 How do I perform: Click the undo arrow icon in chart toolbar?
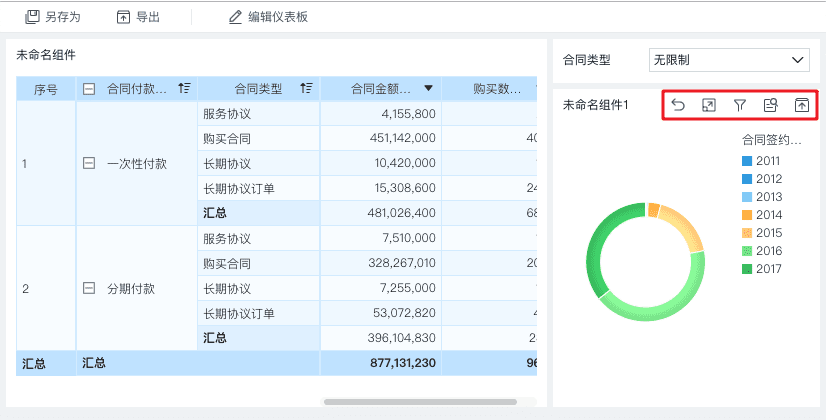(x=678, y=105)
